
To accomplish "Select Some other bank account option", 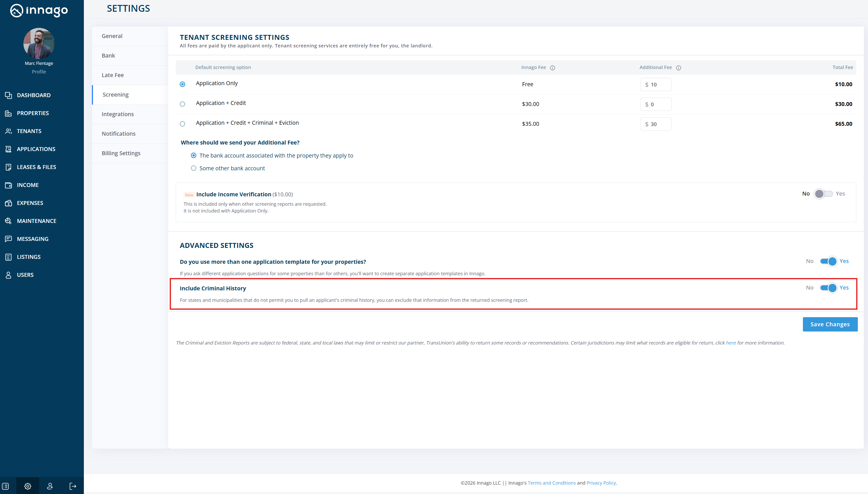I will (x=193, y=168).
